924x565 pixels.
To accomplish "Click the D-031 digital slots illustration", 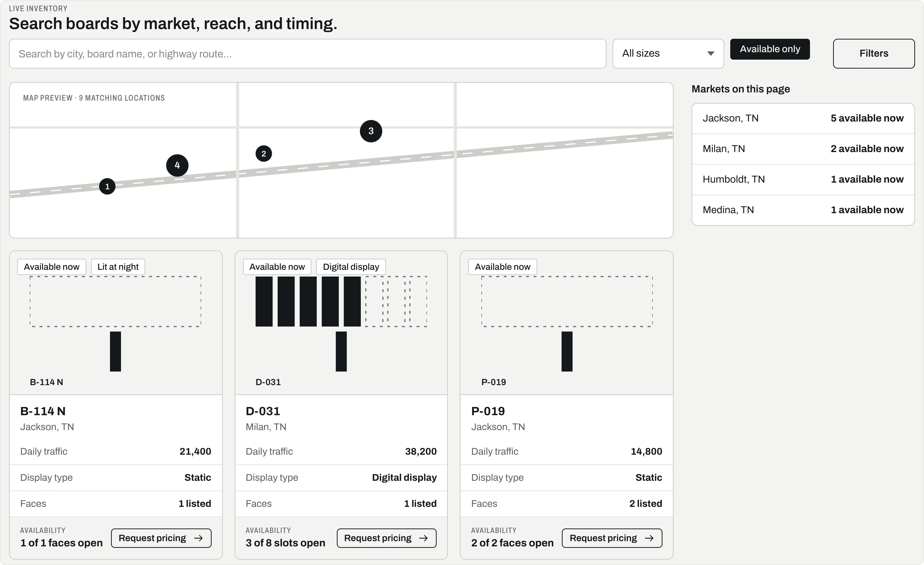I will (341, 324).
